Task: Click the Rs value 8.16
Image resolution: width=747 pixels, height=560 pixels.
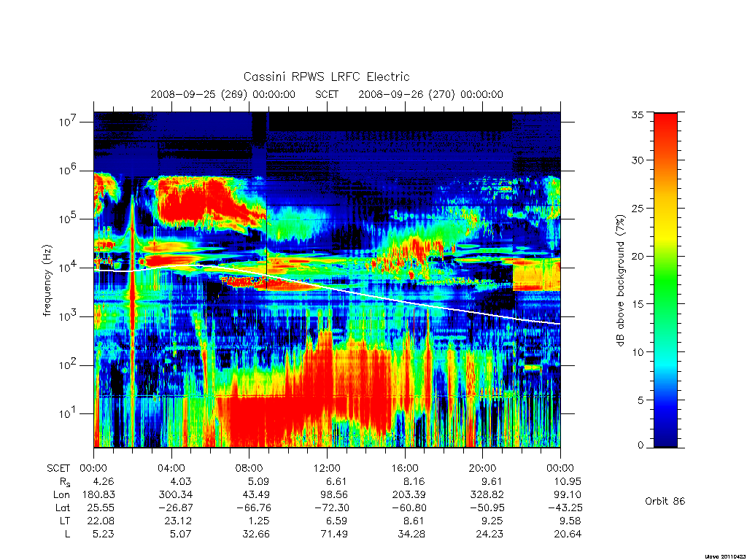Action: coord(414,481)
